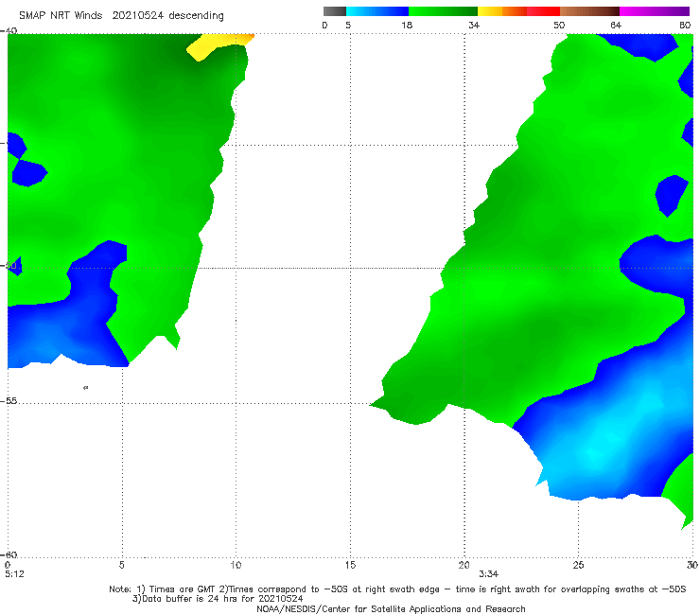Click the gray segment of the wind colorbar
The width and height of the screenshot is (700, 615).
point(334,11)
